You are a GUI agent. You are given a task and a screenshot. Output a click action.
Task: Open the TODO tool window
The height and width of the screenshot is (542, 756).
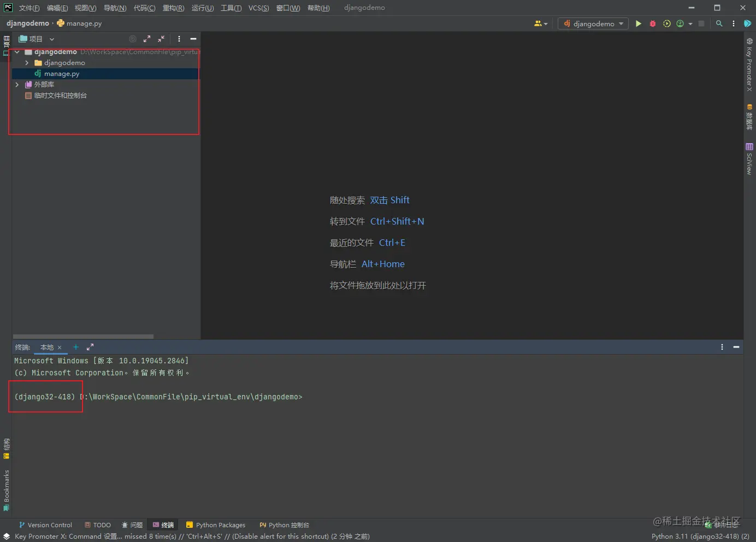pos(98,525)
